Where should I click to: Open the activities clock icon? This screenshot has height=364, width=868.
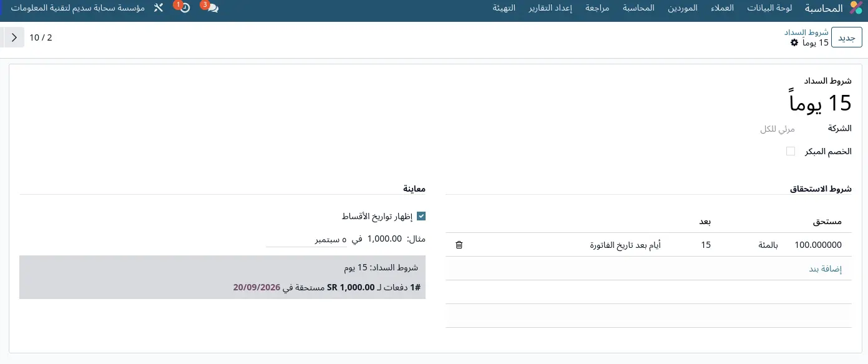coord(185,8)
